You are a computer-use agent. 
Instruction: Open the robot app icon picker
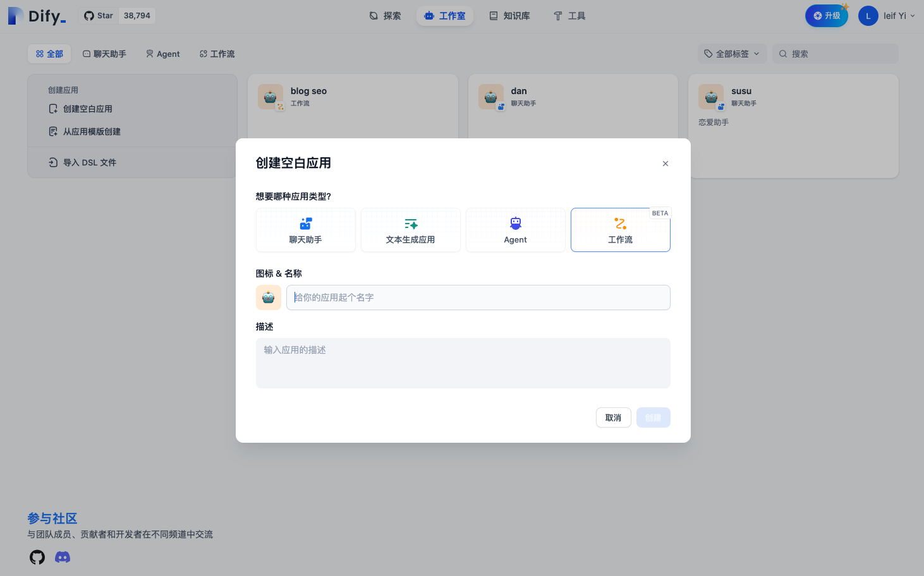click(x=269, y=297)
